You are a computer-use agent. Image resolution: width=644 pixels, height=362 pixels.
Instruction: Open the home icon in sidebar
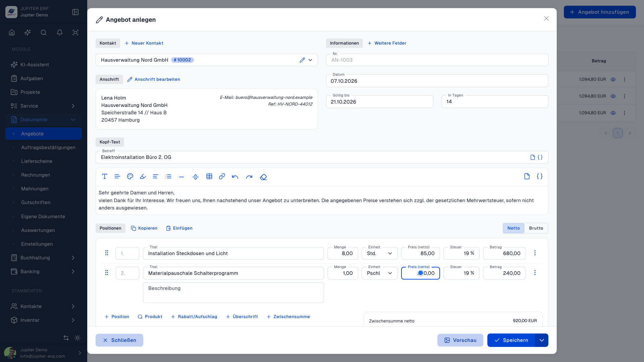12,33
